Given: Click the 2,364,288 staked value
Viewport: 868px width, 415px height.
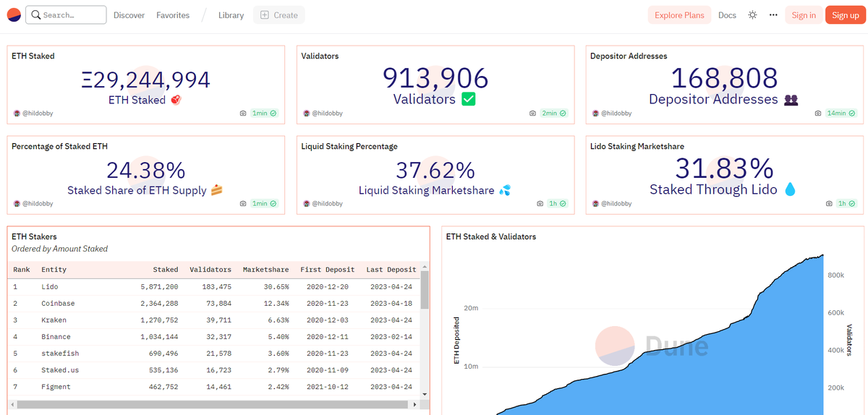Looking at the screenshot, I should [x=159, y=304].
